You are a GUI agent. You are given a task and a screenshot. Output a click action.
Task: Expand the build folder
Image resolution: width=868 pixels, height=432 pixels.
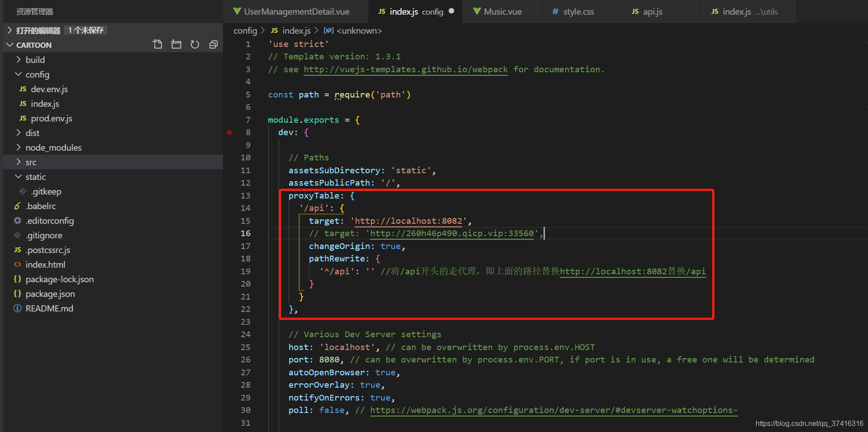pyautogui.click(x=18, y=59)
